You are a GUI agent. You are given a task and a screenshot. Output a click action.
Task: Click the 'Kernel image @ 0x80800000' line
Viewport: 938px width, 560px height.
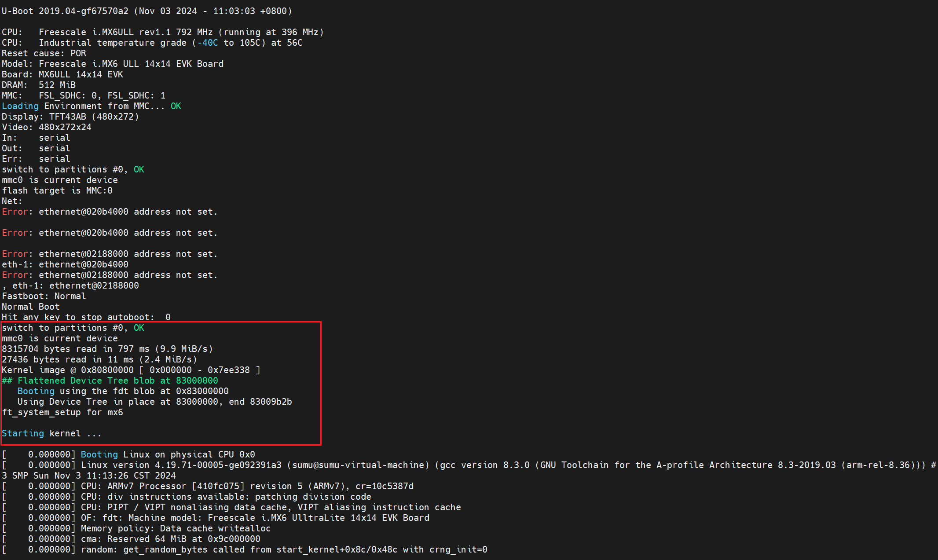pos(131,370)
